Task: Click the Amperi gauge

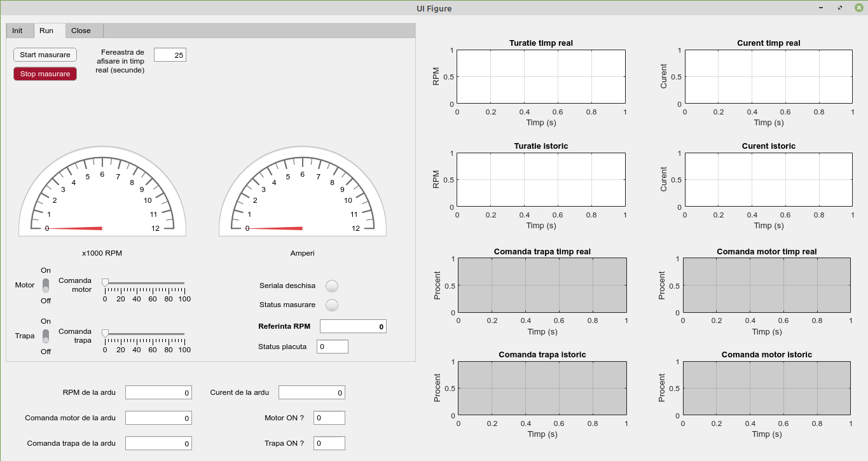Action: tap(303, 191)
